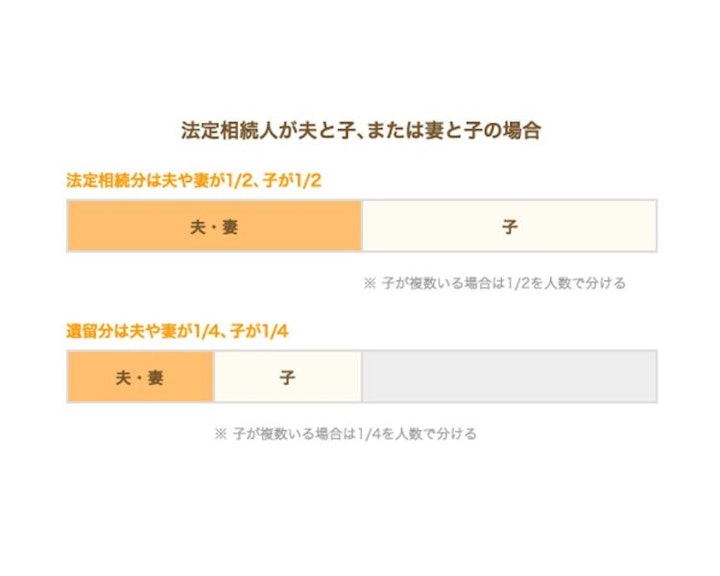The height and width of the screenshot is (576, 720).
Task: Click 人数で分ける in the 1/4 note
Action: tap(436, 434)
